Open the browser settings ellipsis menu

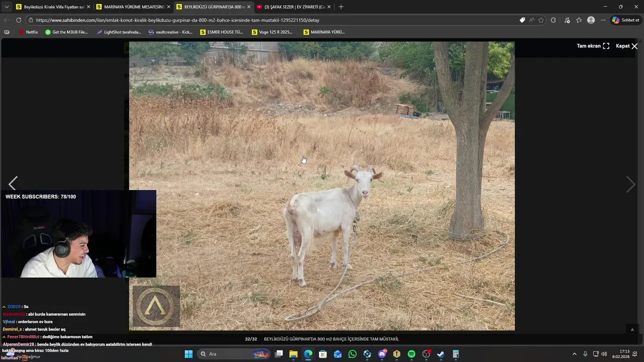click(603, 20)
